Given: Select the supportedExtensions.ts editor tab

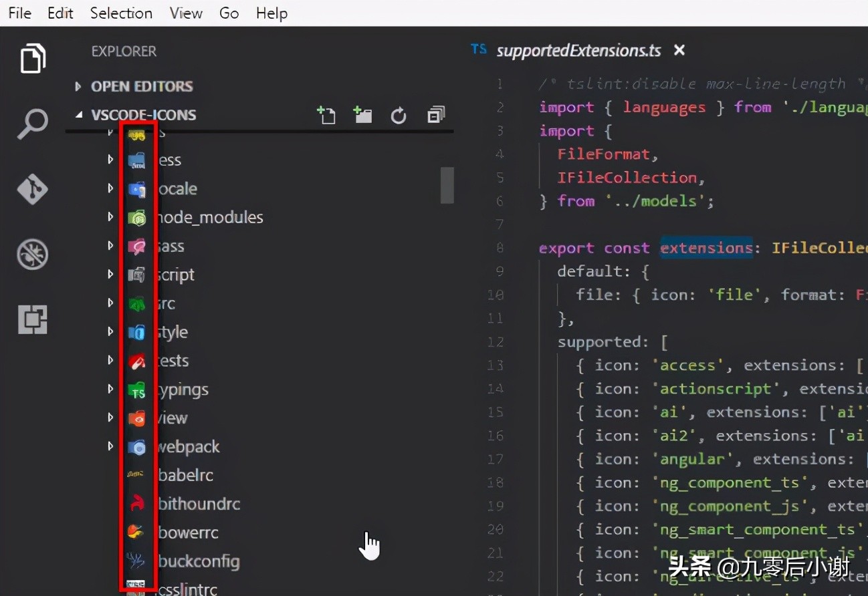Looking at the screenshot, I should 578,51.
